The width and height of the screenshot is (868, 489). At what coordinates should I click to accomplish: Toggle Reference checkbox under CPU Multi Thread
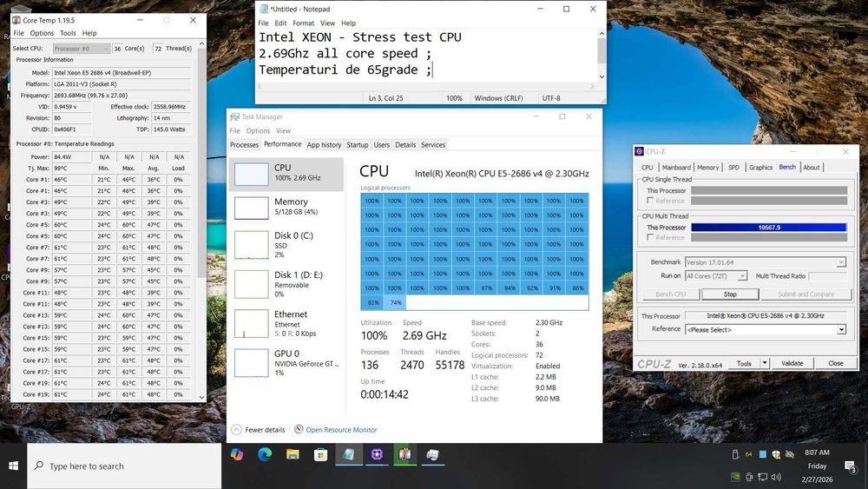tap(650, 237)
